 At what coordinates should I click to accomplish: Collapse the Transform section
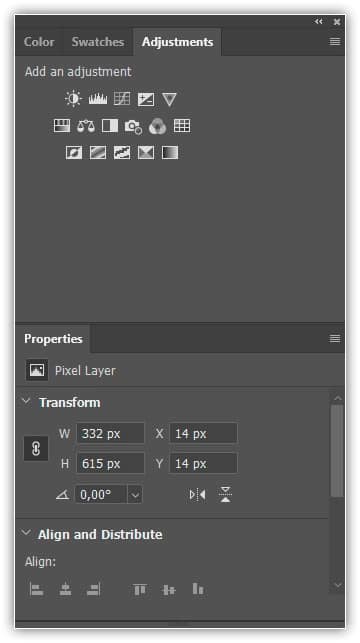coord(26,401)
